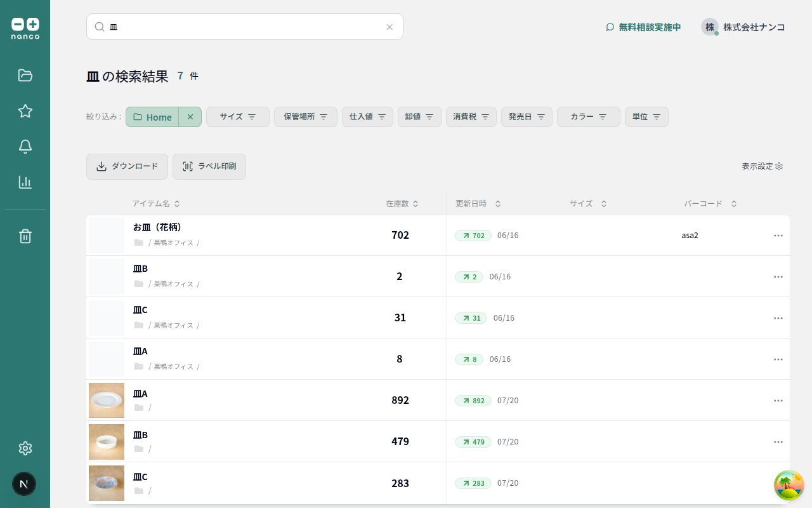This screenshot has width=812, height=508.
Task: Open settings gear in sidebar
Action: [x=25, y=448]
